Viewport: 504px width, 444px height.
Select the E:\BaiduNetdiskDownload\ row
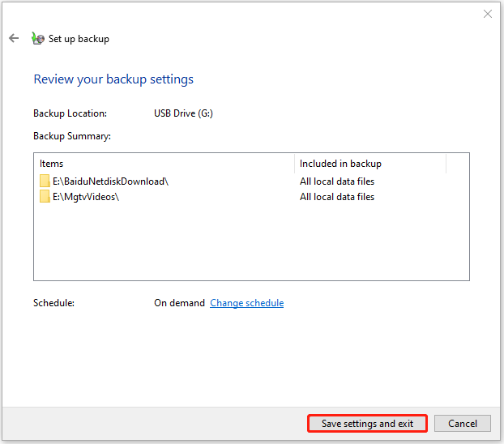click(x=251, y=181)
